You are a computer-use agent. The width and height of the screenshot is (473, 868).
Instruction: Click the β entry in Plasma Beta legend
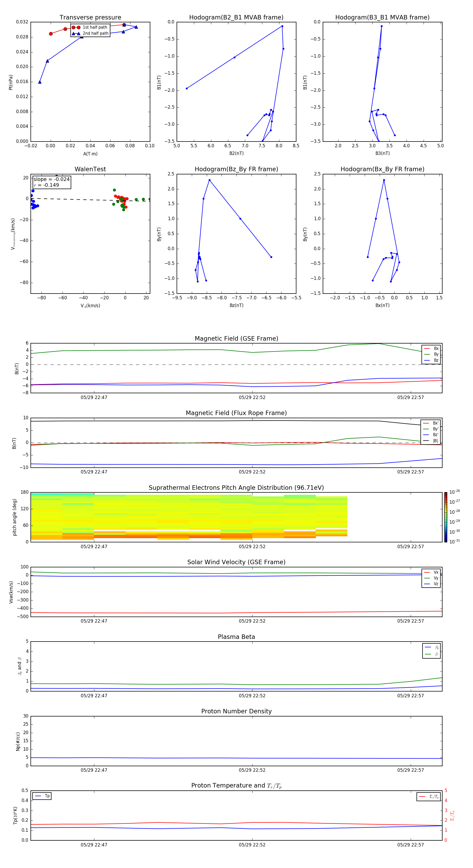[431, 654]
